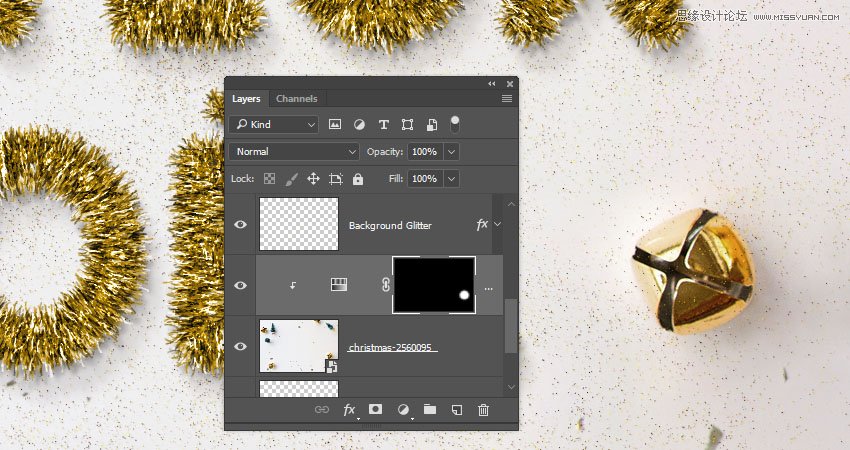The image size is (850, 450).
Task: Hide the Background Glitter layer
Action: [x=240, y=225]
